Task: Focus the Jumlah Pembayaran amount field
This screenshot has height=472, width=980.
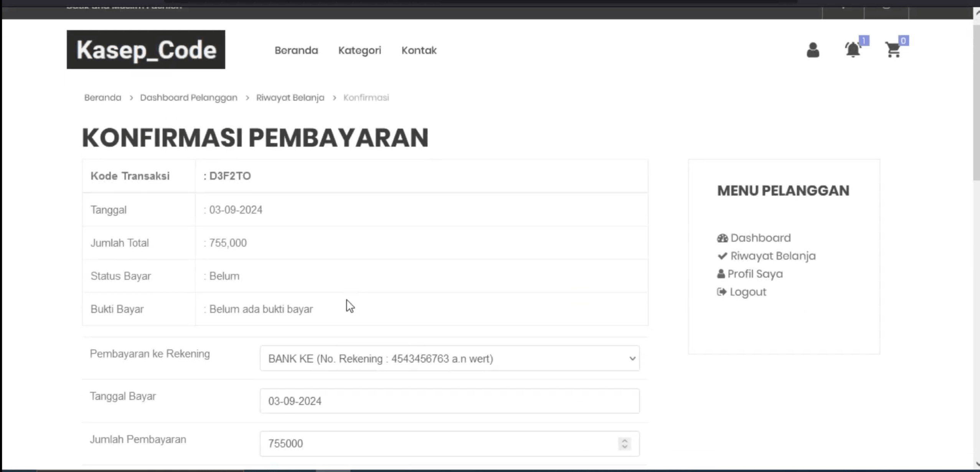Action: pos(449,444)
